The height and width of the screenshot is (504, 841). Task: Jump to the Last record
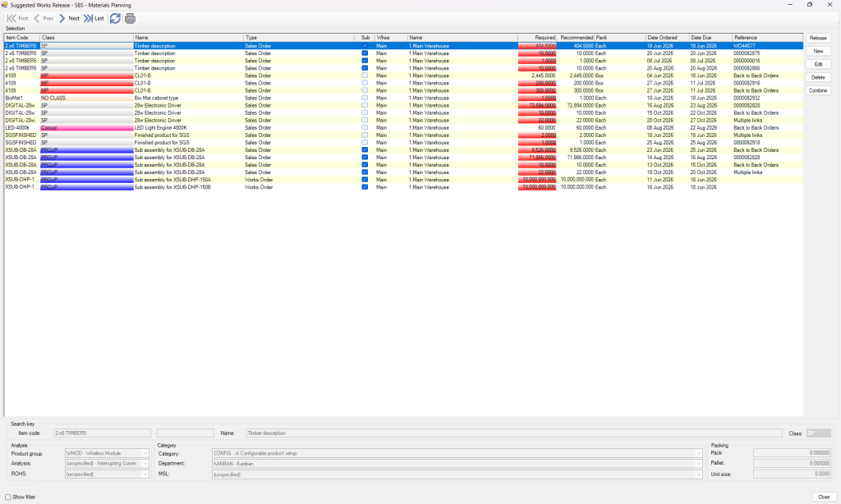pyautogui.click(x=94, y=18)
